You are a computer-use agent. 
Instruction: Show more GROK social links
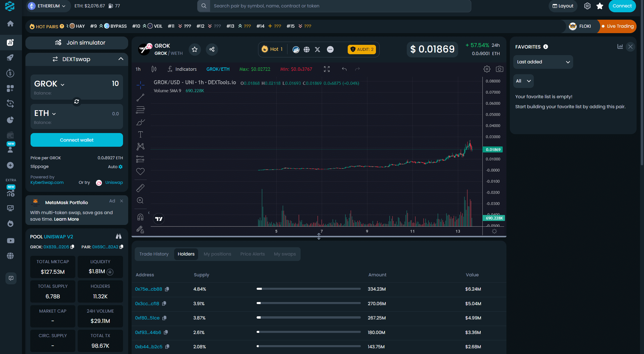[330, 49]
